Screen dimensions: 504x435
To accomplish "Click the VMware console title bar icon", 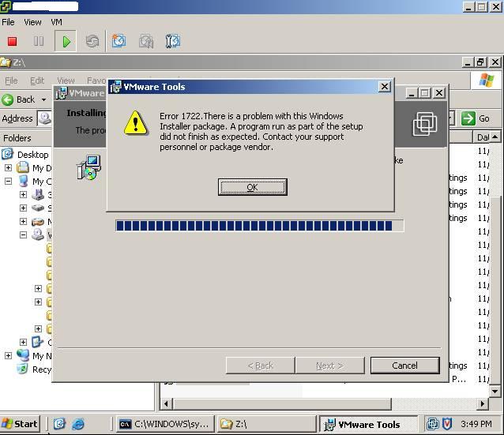I will tap(6, 6).
